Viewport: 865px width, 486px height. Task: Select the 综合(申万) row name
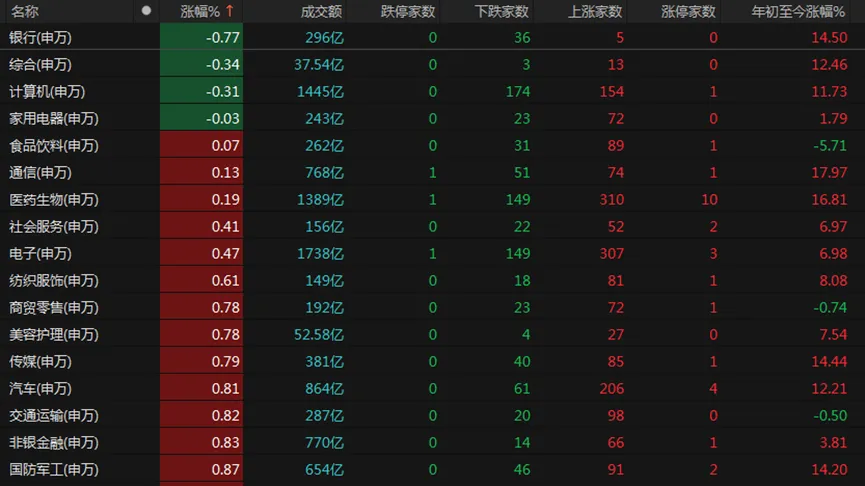pos(40,65)
